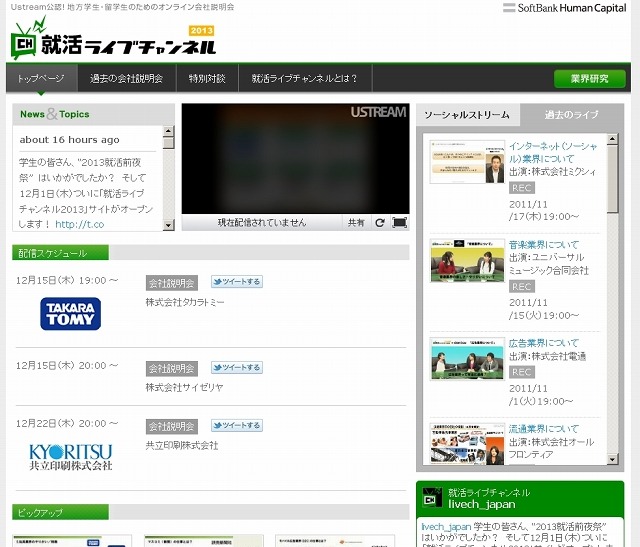Click the Ustream video player area

click(x=296, y=159)
